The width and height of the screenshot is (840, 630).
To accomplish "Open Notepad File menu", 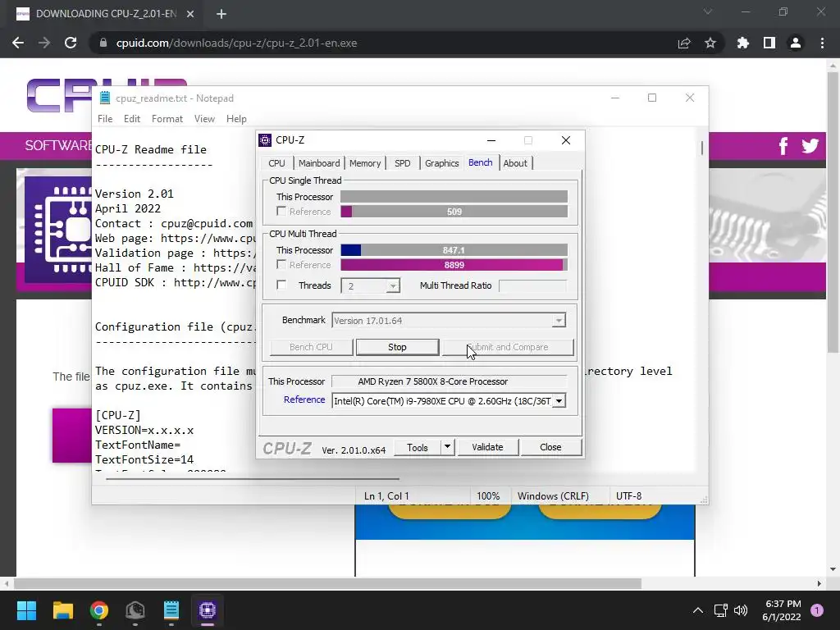I will [105, 119].
